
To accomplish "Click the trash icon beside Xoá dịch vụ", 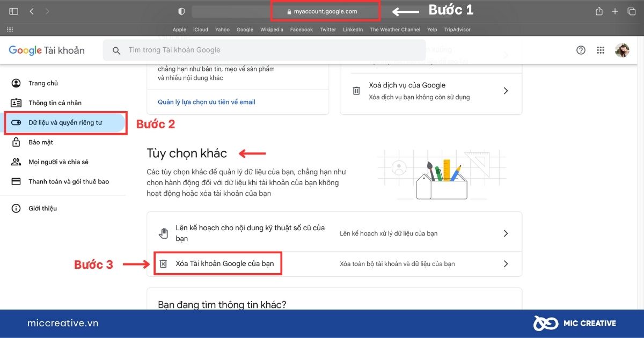I will pos(356,91).
